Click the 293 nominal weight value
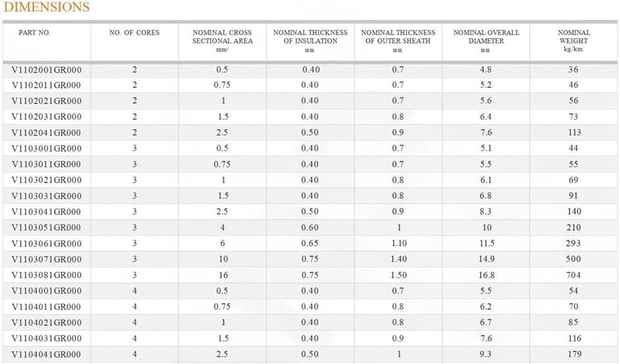 574,243
